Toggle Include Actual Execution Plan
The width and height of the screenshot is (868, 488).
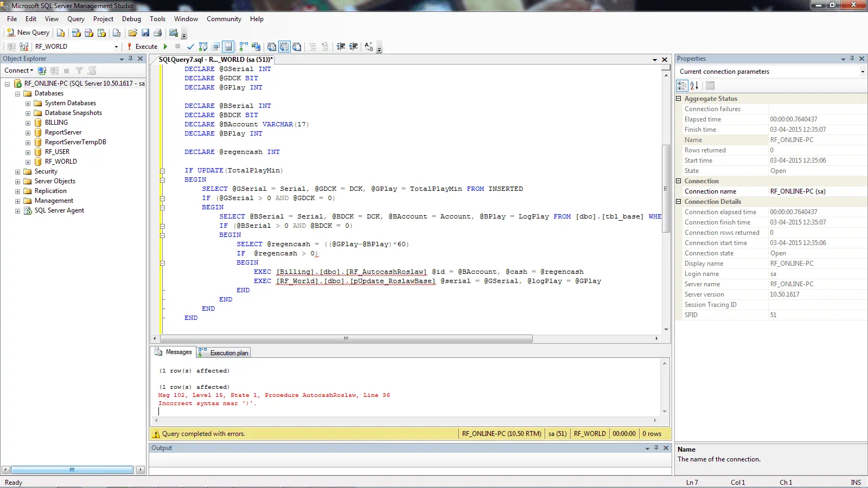coord(244,47)
